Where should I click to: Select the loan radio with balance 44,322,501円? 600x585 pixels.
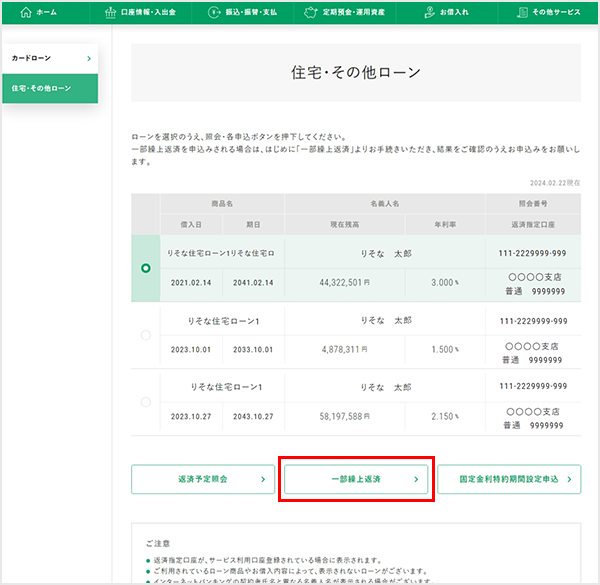coord(145,268)
